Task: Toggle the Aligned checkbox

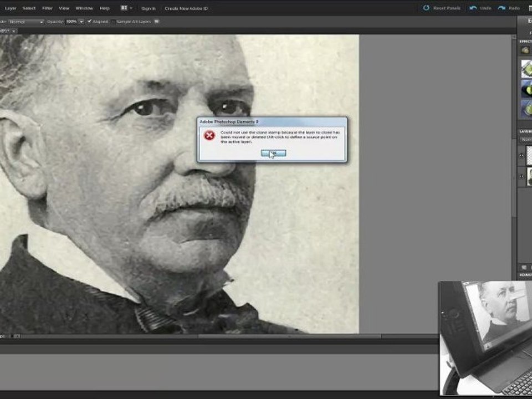Action: coord(90,22)
